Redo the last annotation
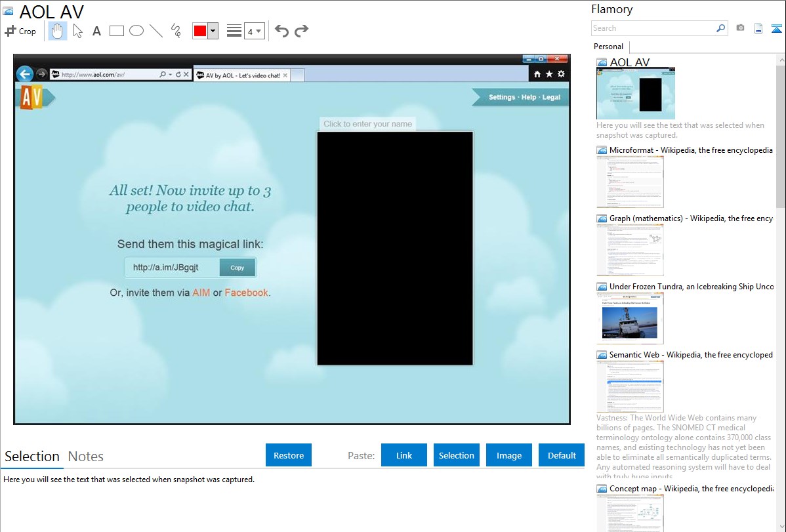The height and width of the screenshot is (532, 786). (301, 31)
